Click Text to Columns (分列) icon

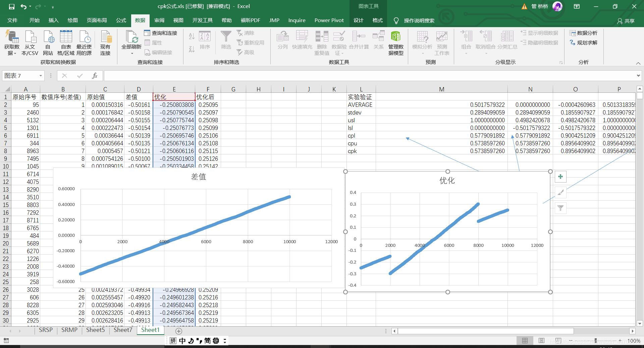tap(282, 40)
